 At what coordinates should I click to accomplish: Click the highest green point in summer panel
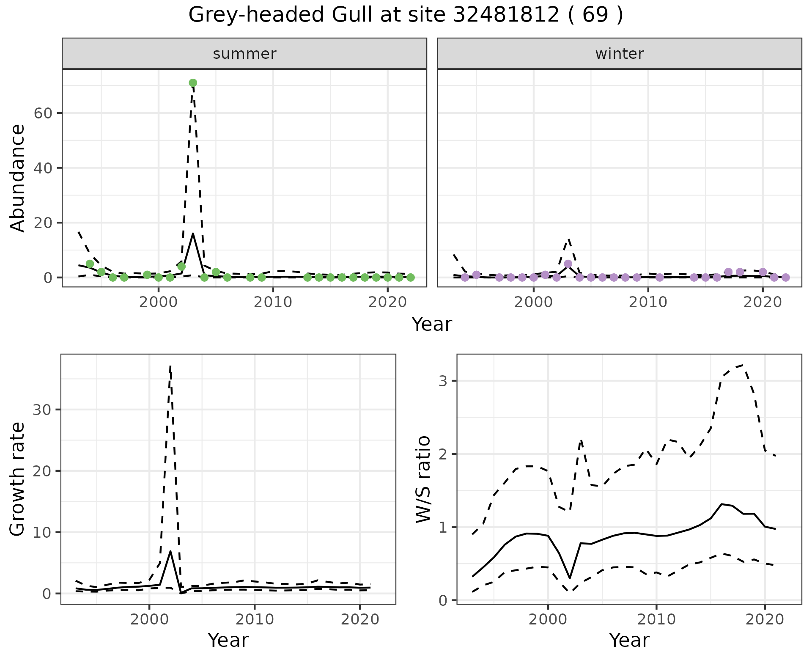pyautogui.click(x=193, y=83)
